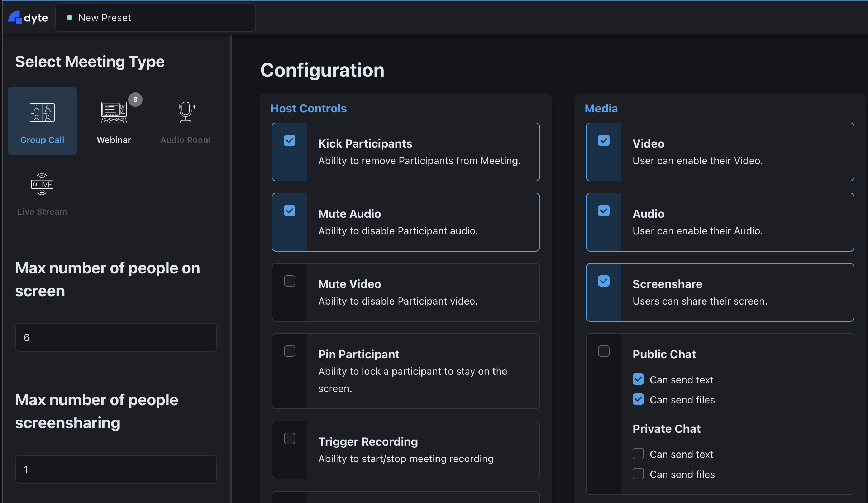The width and height of the screenshot is (868, 503).
Task: Enable Private Chat Can send text
Action: tap(638, 454)
